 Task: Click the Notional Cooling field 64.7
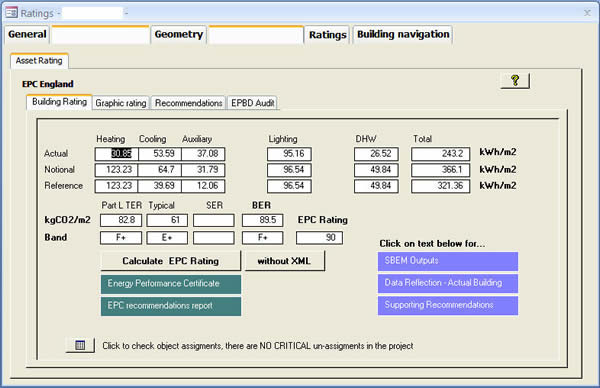[x=160, y=170]
